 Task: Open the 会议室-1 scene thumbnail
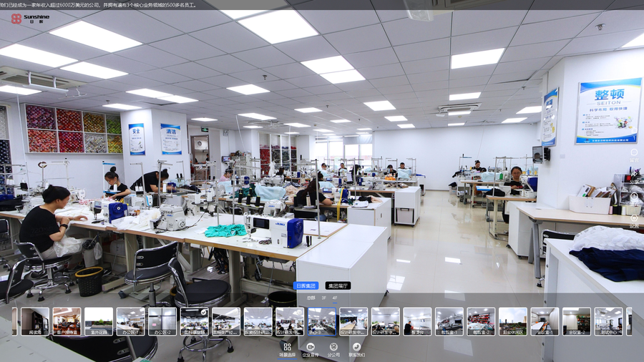(545, 321)
